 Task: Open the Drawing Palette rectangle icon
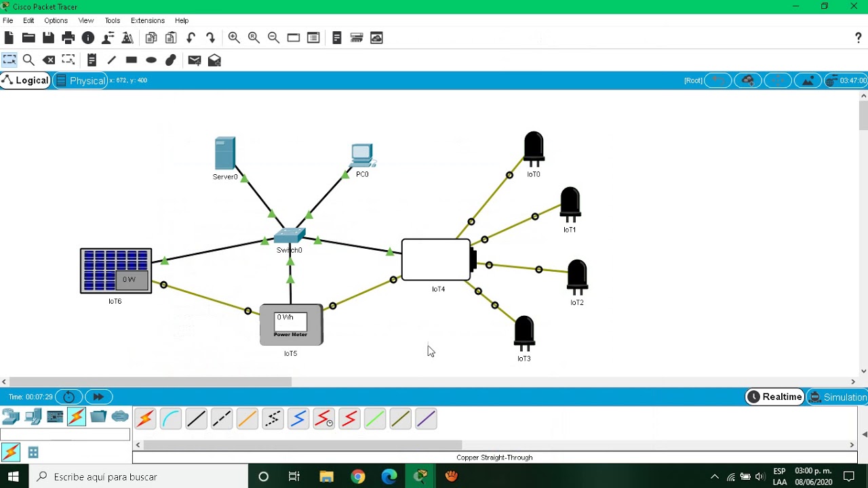[294, 38]
